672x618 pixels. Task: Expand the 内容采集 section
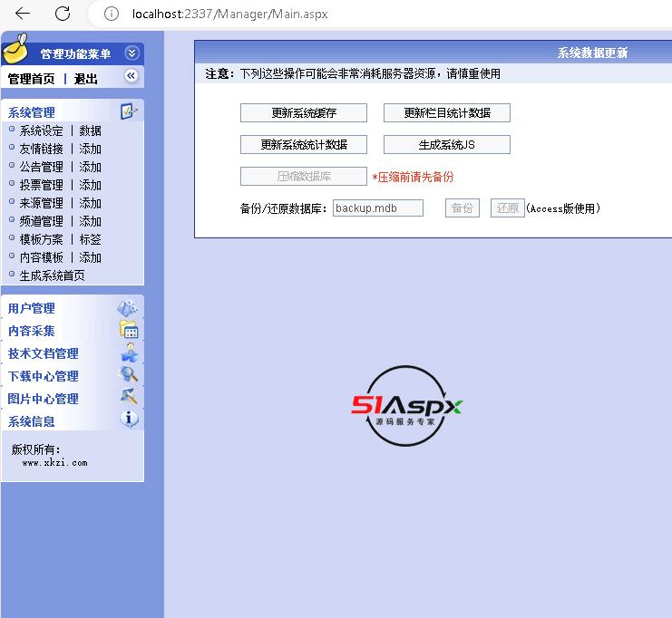click(x=31, y=331)
